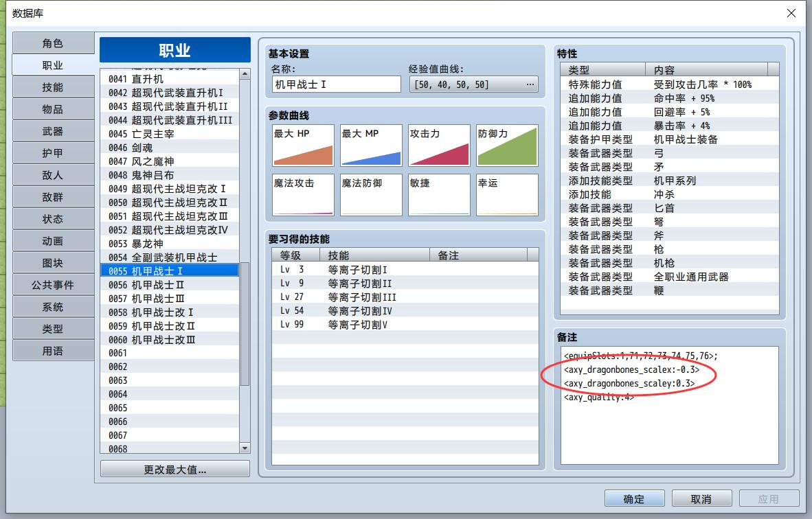812x519 pixels.
Task: Select class 0047 风之魔神
Action: click(x=170, y=161)
